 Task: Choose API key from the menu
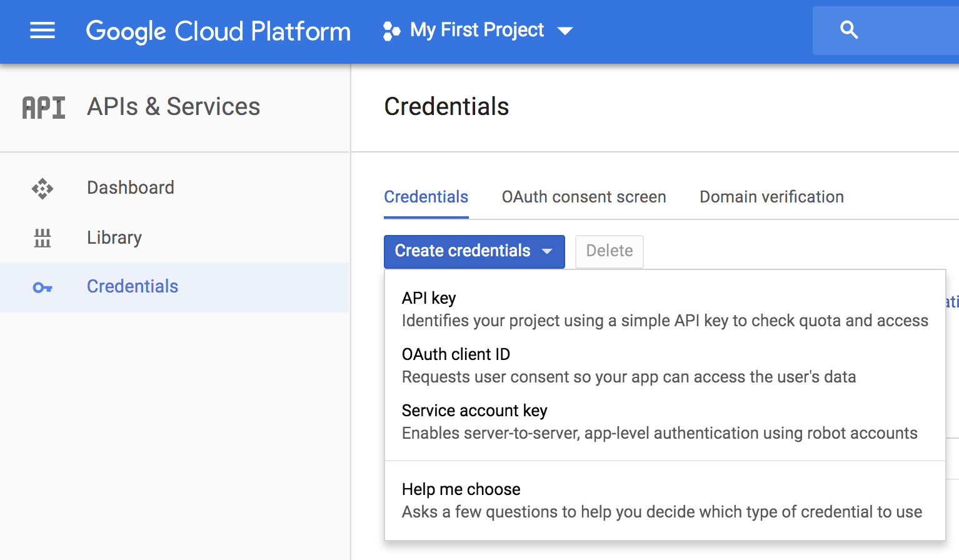429,298
